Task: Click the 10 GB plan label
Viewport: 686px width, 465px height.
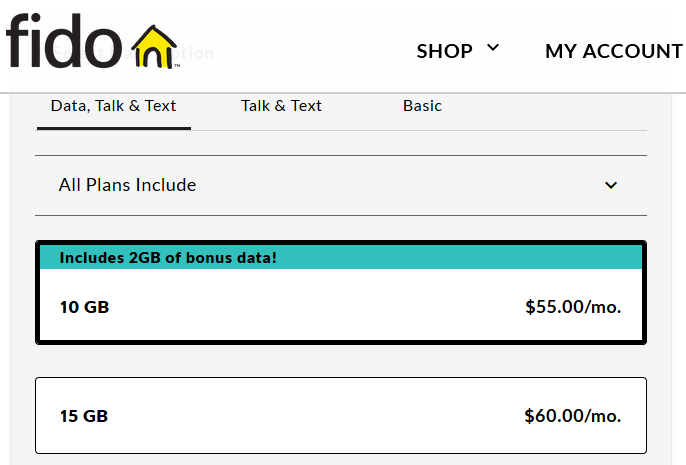Action: pyautogui.click(x=84, y=307)
